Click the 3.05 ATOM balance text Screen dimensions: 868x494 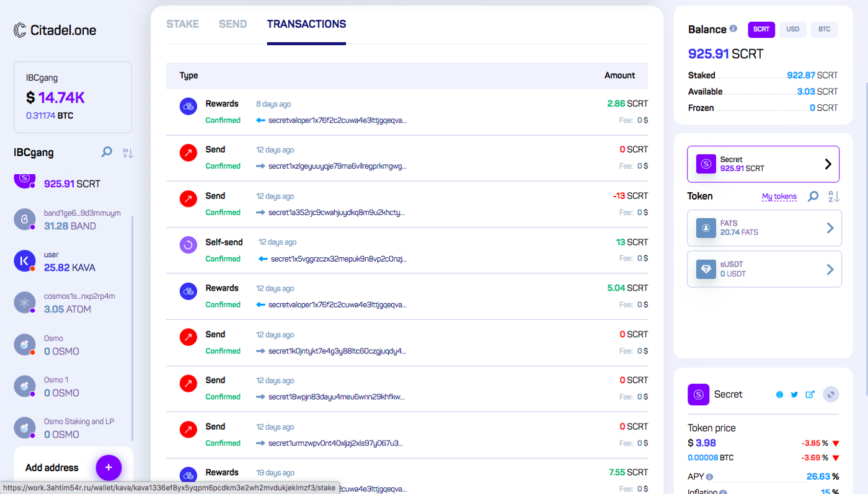click(x=68, y=309)
